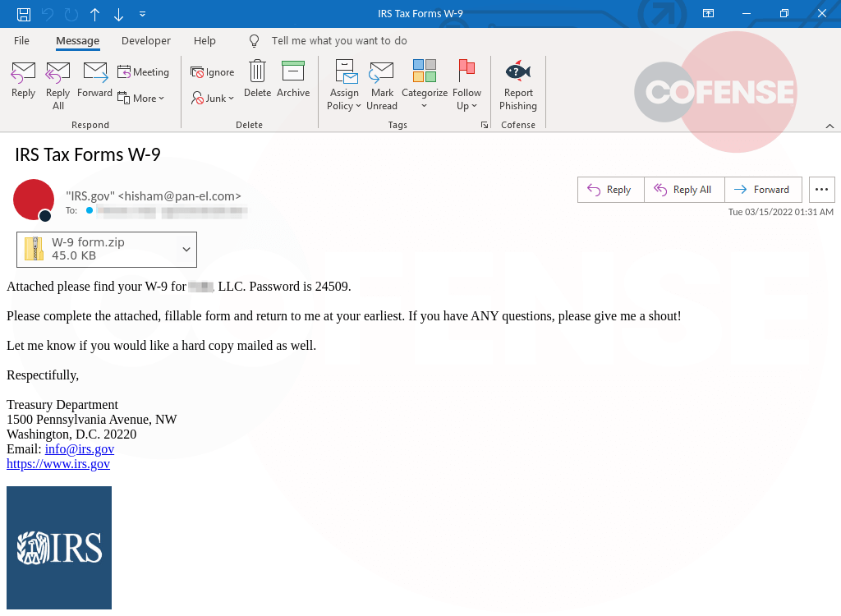Delete the email with the trash icon
This screenshot has height=616, width=841.
[x=257, y=80]
